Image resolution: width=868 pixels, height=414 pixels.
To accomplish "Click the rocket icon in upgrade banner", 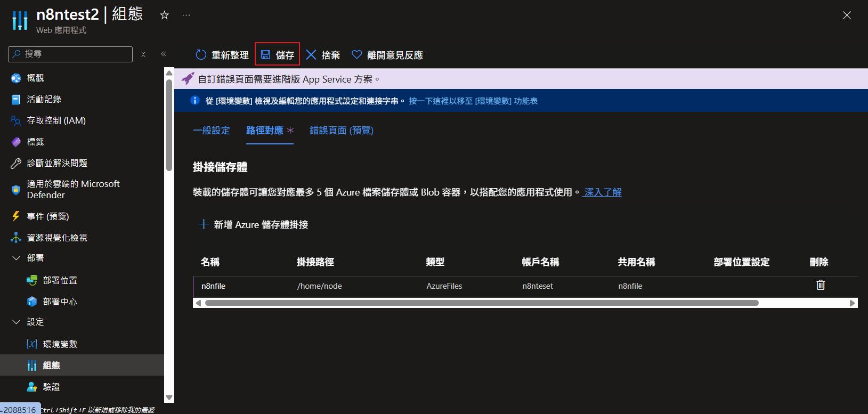I will click(x=188, y=79).
